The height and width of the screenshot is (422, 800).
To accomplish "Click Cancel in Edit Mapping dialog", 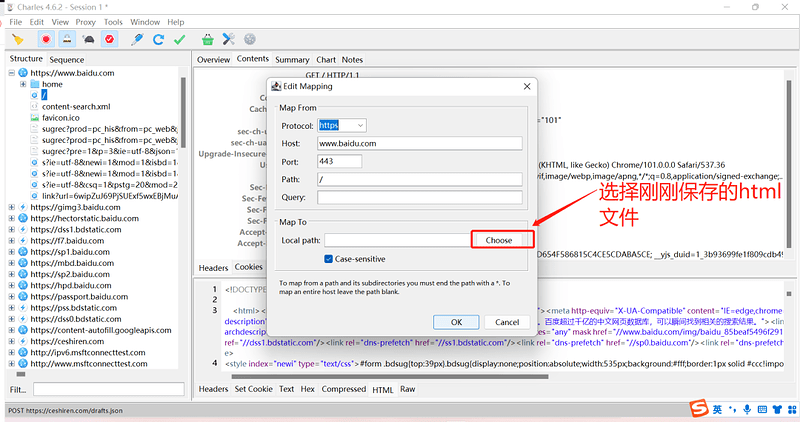I will click(507, 322).
